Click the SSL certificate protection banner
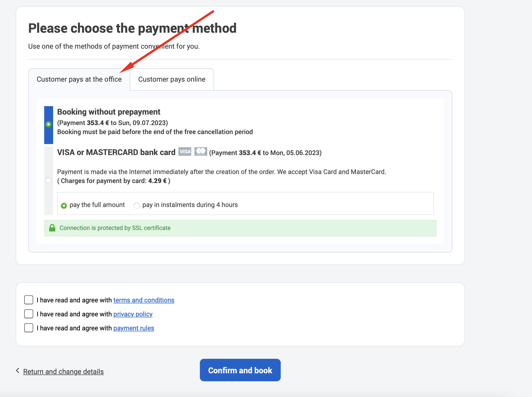 tap(240, 228)
